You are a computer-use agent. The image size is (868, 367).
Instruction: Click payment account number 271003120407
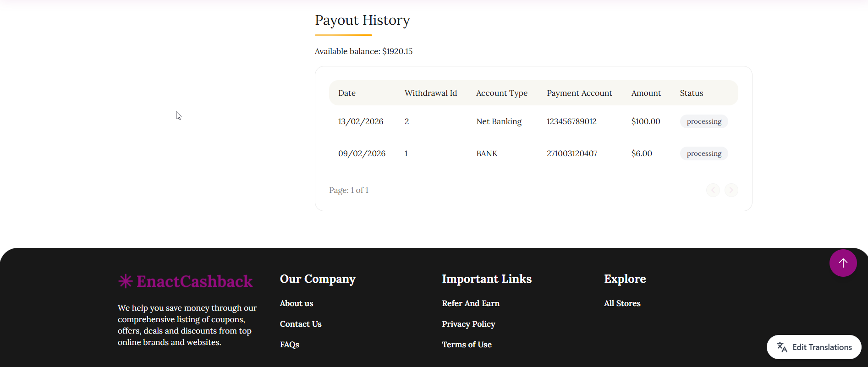(572, 153)
